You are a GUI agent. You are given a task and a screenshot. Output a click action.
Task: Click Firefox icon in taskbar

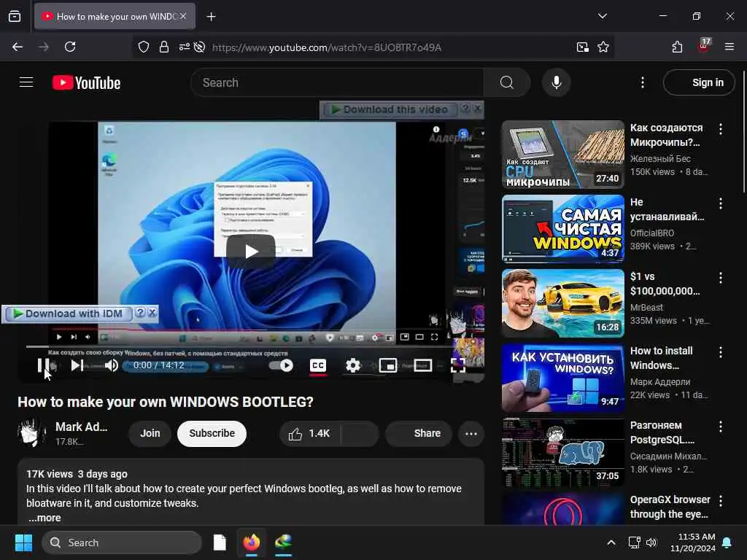(x=252, y=542)
